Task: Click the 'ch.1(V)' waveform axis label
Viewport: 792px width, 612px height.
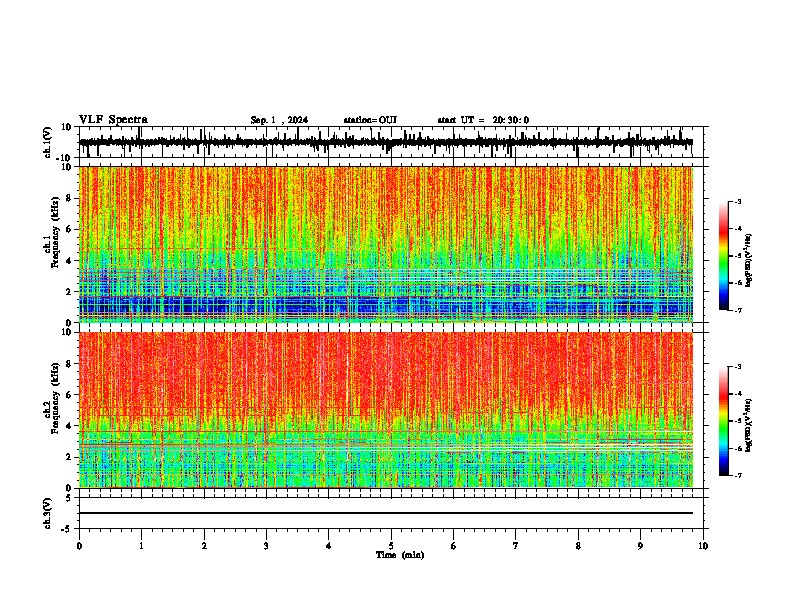Action: tap(48, 142)
